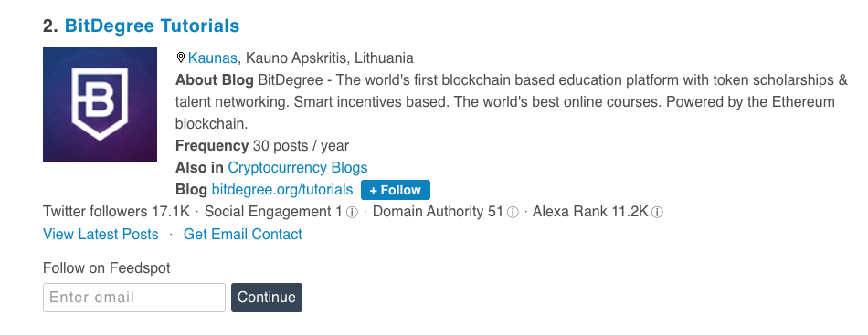Click the Frequency 30 posts / year text

click(x=262, y=146)
